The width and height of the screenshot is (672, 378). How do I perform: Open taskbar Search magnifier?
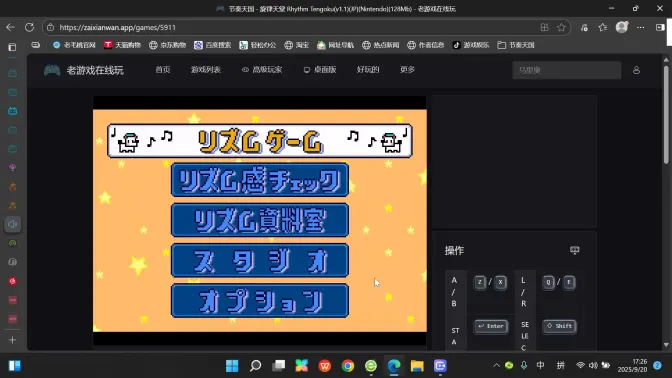(255, 366)
